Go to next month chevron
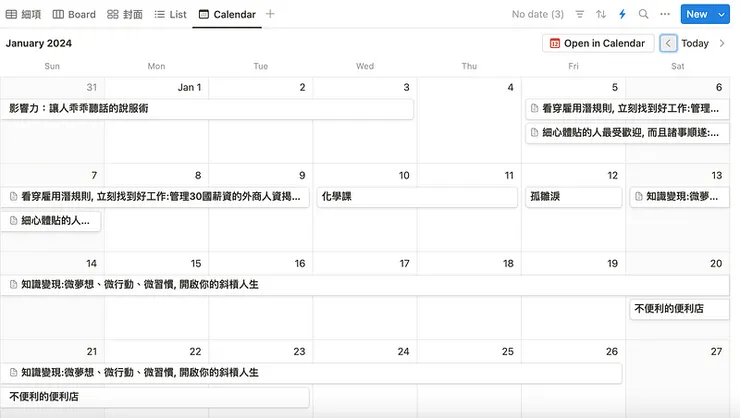Image resolution: width=740 pixels, height=418 pixels. [x=722, y=43]
